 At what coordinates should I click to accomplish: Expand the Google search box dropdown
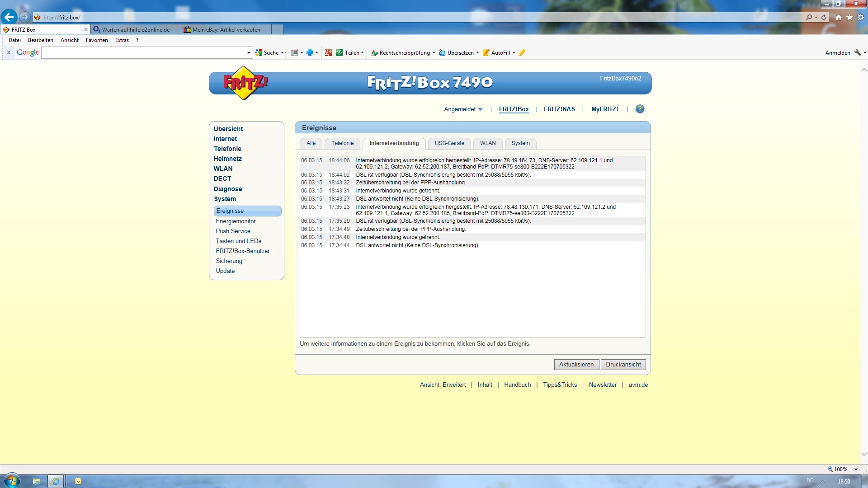click(249, 53)
